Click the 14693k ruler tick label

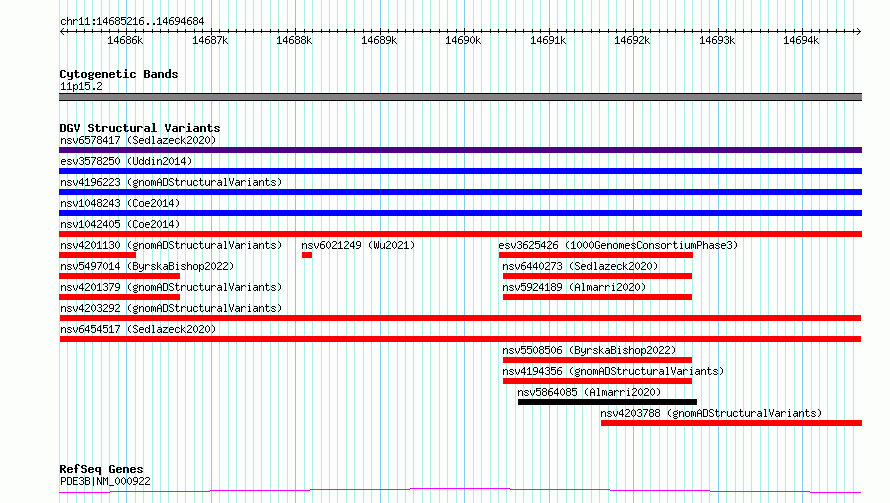[x=717, y=40]
